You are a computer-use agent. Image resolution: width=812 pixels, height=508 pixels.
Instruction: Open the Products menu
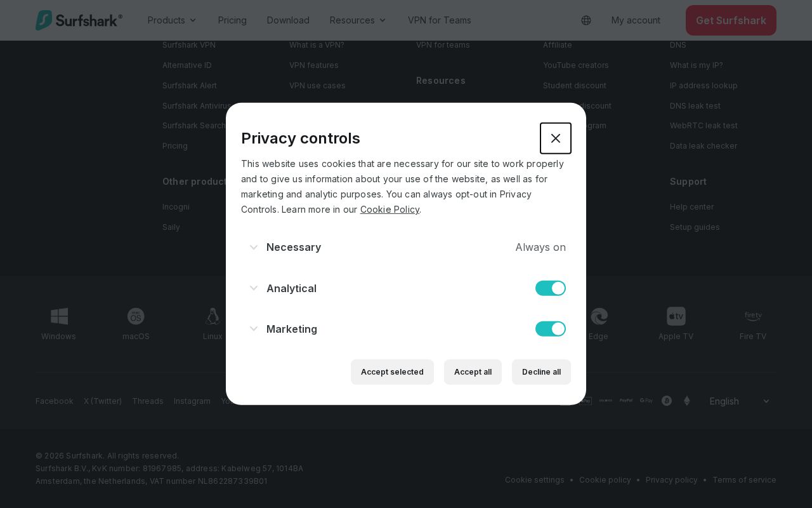coord(172,20)
